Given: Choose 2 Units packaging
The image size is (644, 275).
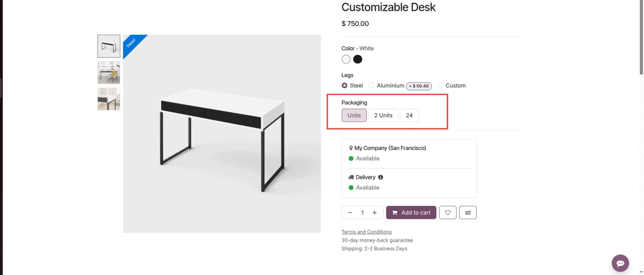Looking at the screenshot, I should click(x=383, y=115).
